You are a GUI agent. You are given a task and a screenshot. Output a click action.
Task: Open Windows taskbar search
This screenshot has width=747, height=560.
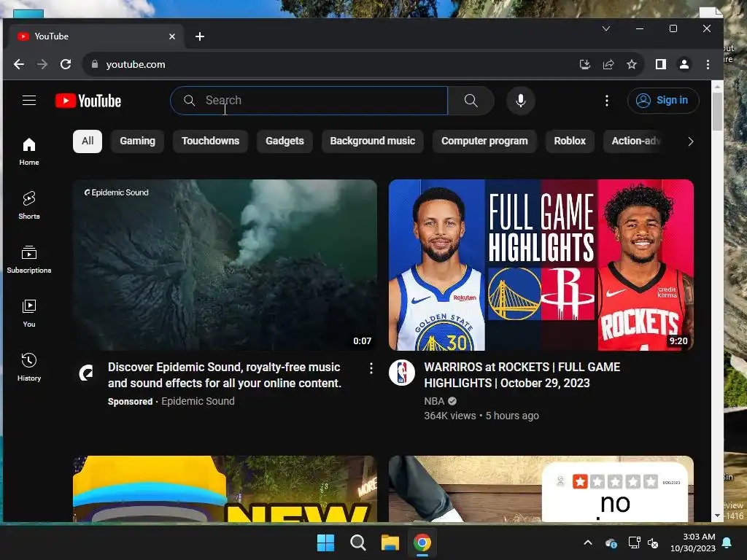click(x=357, y=542)
